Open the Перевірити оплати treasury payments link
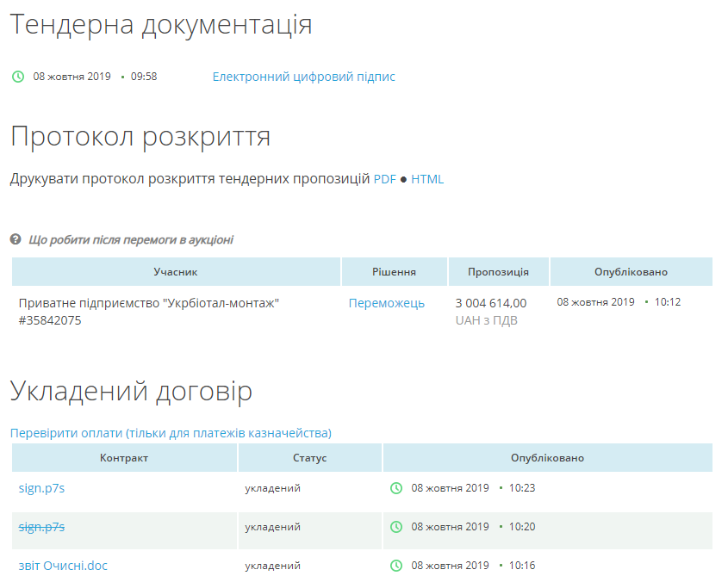Viewport: 728px width, 582px height. (x=171, y=433)
